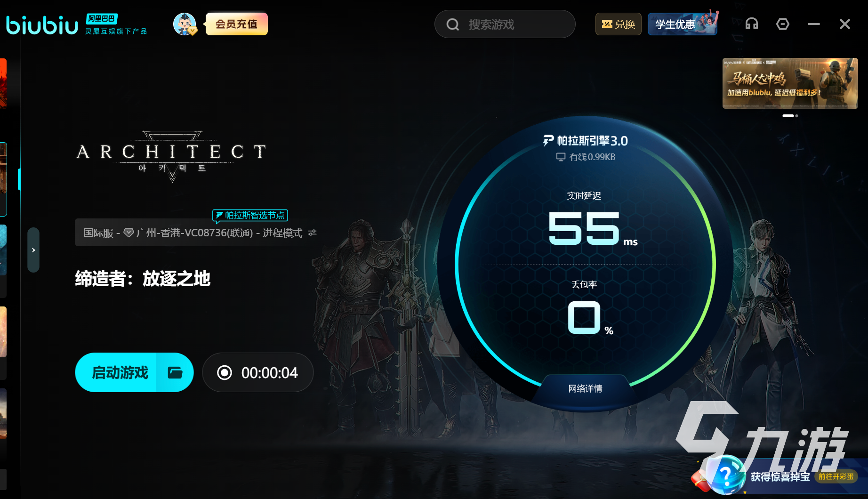Viewport: 868px width, 499px height.
Task: Expand the 网络详情 panel
Action: [x=585, y=389]
